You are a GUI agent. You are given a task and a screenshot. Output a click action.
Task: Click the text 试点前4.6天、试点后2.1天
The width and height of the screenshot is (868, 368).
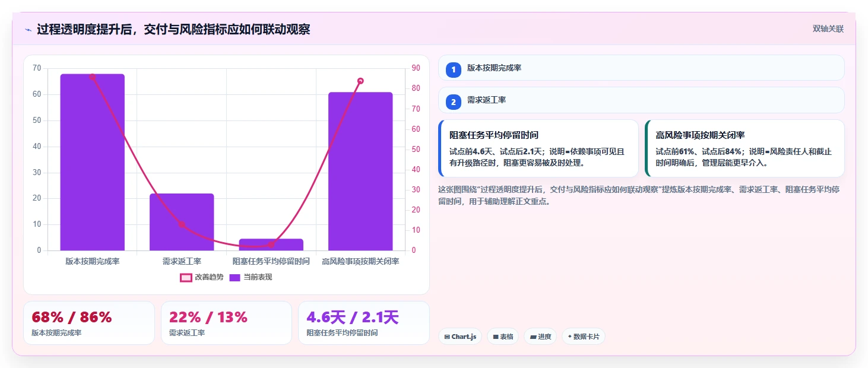pos(498,152)
